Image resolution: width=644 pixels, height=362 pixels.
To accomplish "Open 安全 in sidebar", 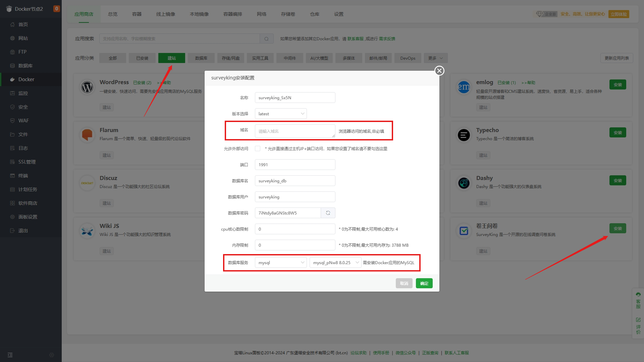I will point(31,107).
